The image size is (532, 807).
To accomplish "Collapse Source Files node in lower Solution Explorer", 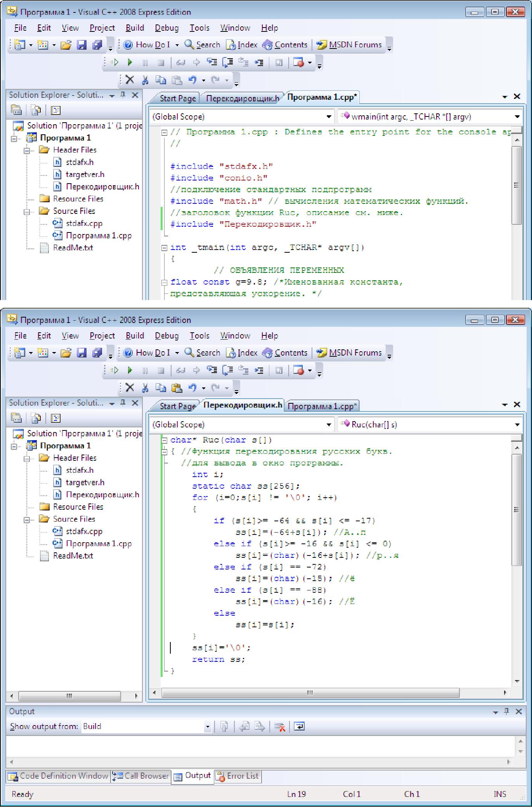I will [x=26, y=519].
